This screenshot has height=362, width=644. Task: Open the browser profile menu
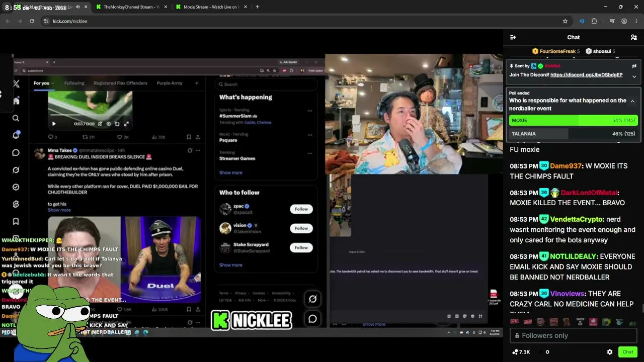point(624,21)
